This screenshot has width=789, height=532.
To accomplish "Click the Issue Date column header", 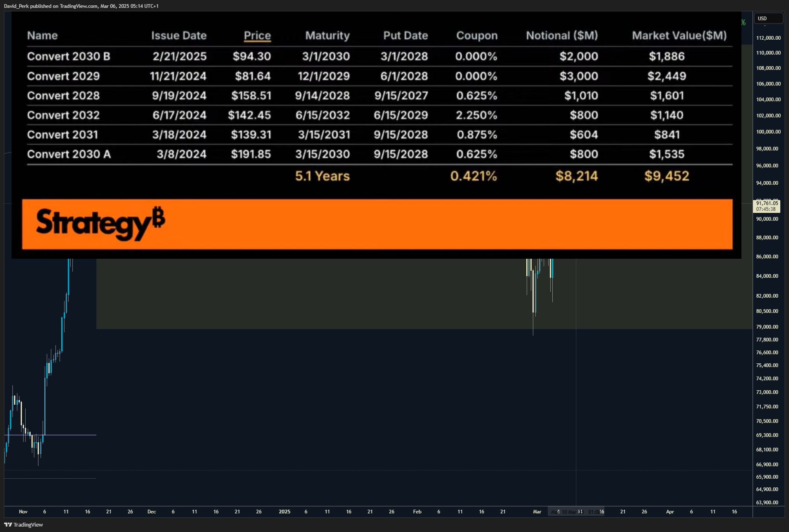I will [x=179, y=36].
